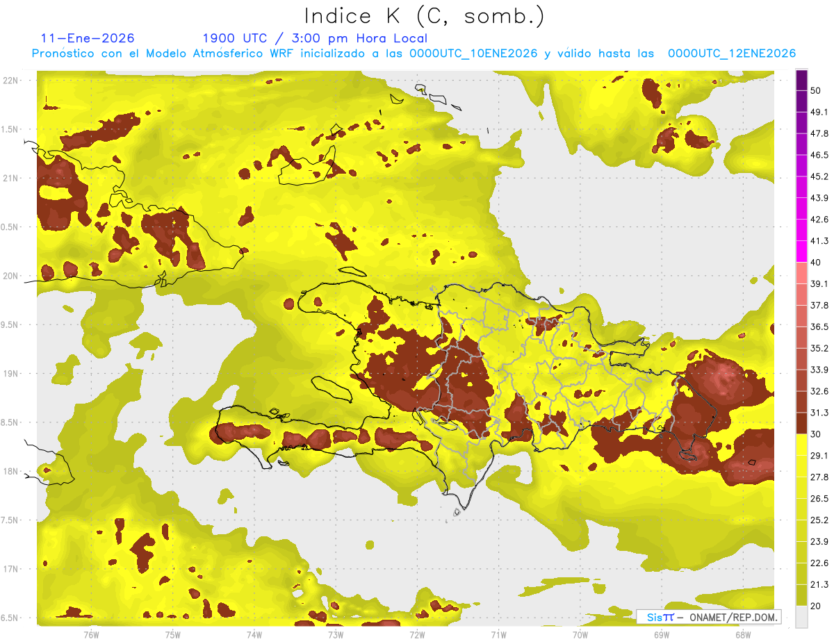This screenshot has height=644, width=834.
Task: Click the "22N" latitude label
Action: [11, 80]
